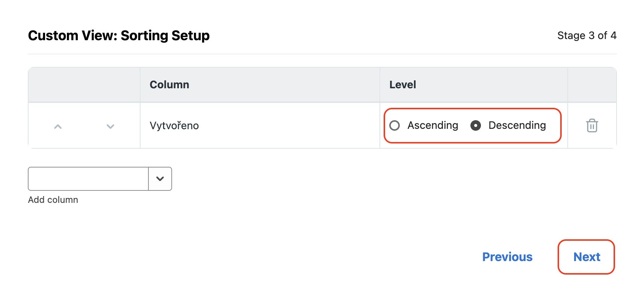Expand the Add column dropdown arrow

coord(160,179)
